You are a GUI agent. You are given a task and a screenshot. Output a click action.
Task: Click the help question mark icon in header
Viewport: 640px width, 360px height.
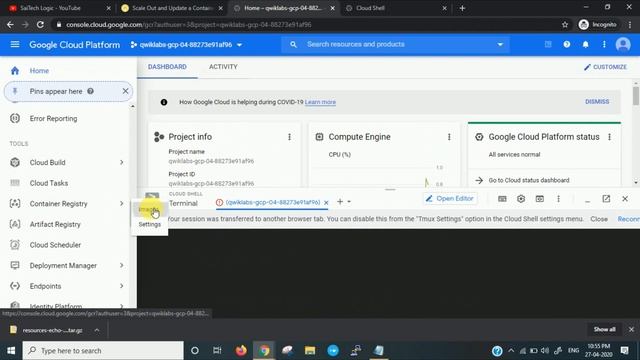pos(567,44)
